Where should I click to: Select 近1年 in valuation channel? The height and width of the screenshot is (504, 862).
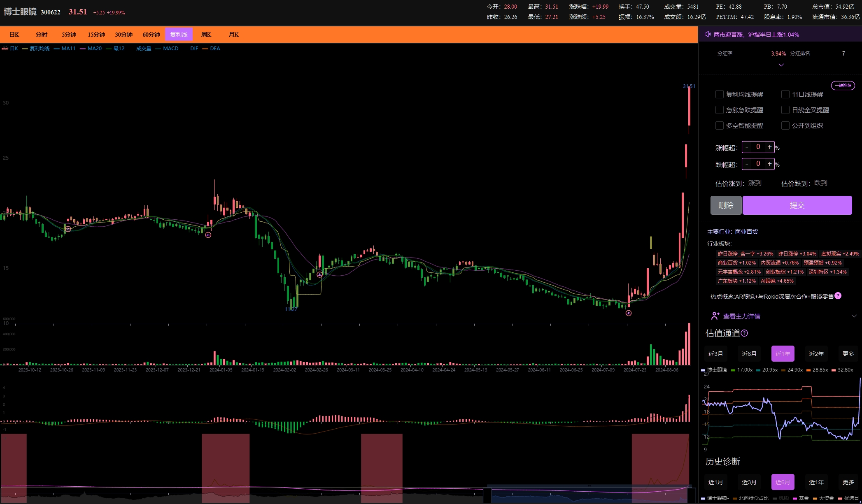coord(783,354)
